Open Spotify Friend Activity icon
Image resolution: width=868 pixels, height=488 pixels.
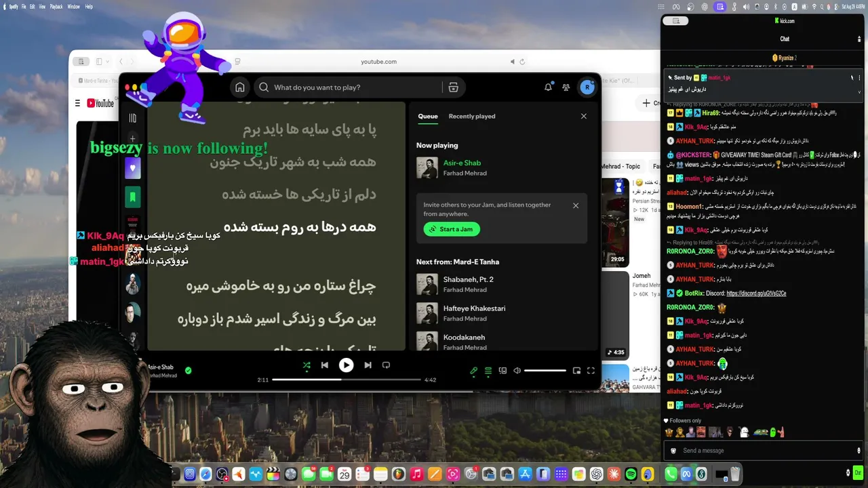point(566,87)
